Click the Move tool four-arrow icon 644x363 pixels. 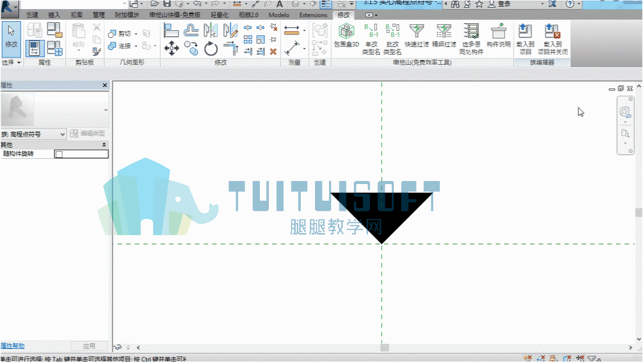pyautogui.click(x=172, y=49)
